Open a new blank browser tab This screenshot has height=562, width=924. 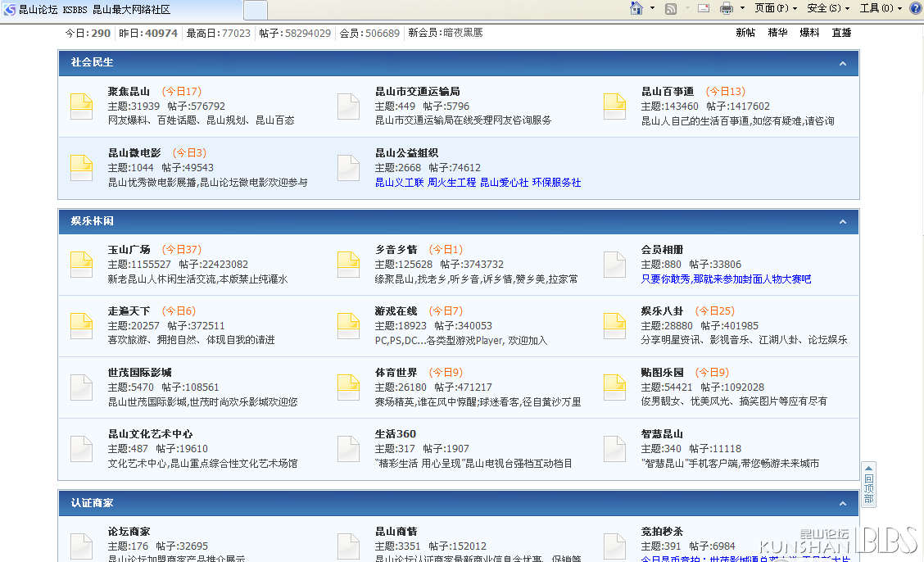point(255,10)
